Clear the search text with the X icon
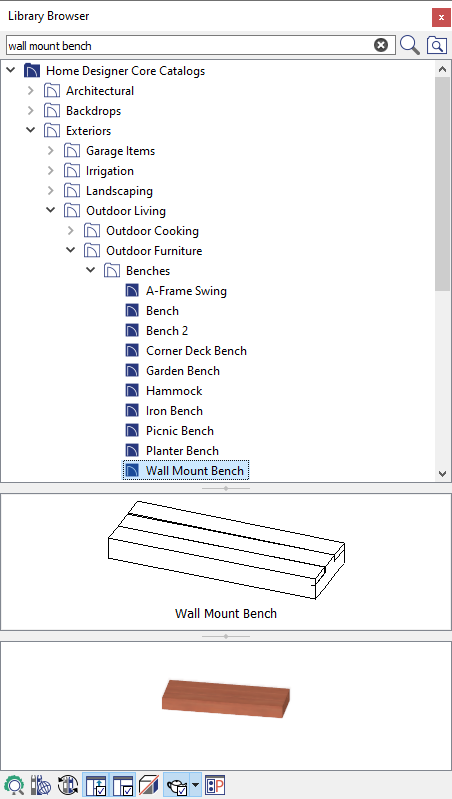Viewport: 452px width, 799px height. click(381, 45)
